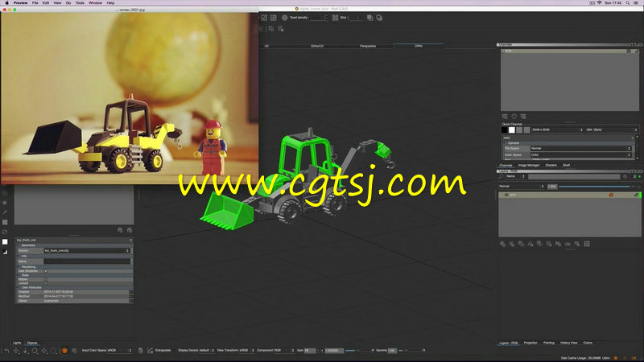Collapse the General section in channel properties
644x362 pixels.
pos(506,143)
